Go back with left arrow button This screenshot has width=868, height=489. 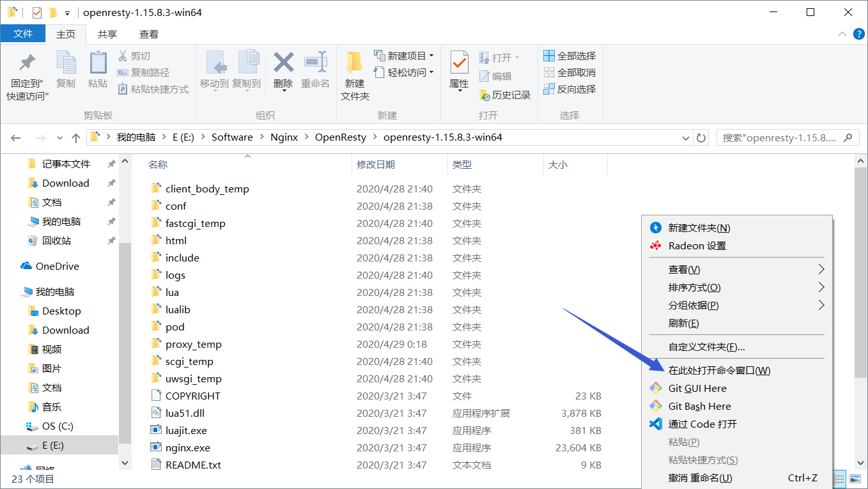tap(16, 137)
